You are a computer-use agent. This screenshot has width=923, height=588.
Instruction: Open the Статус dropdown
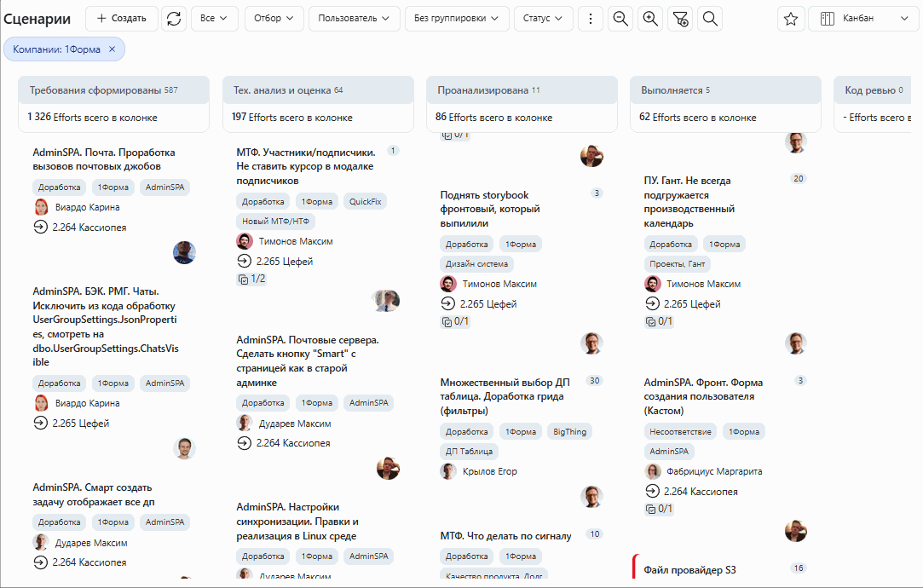pos(543,19)
